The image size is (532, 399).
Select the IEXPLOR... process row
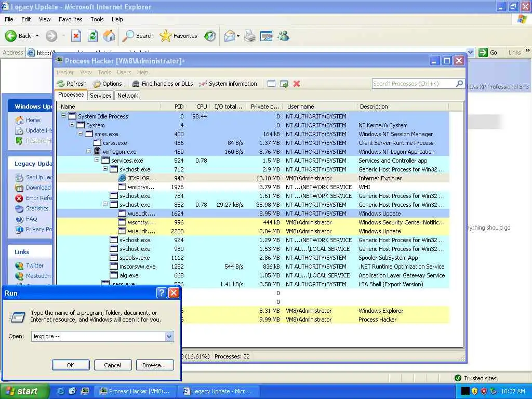[x=253, y=178]
